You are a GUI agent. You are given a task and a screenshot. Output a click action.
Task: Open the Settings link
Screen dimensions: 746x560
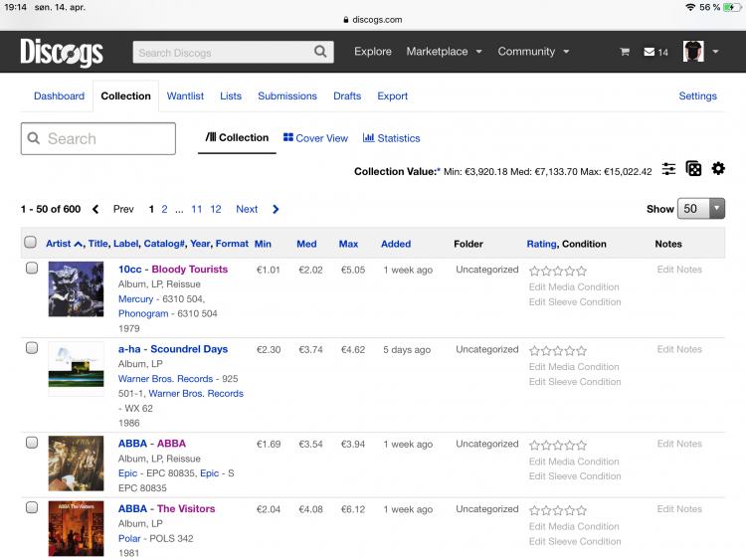pos(697,95)
